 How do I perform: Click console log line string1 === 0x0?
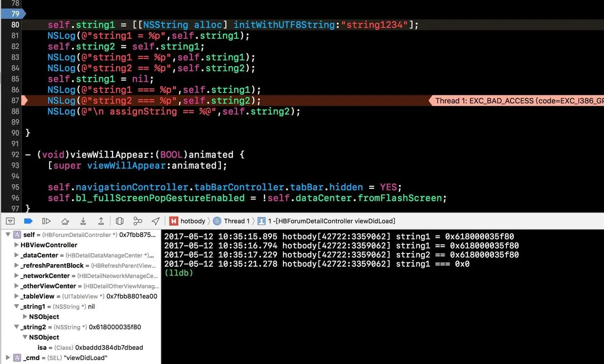pos(317,264)
